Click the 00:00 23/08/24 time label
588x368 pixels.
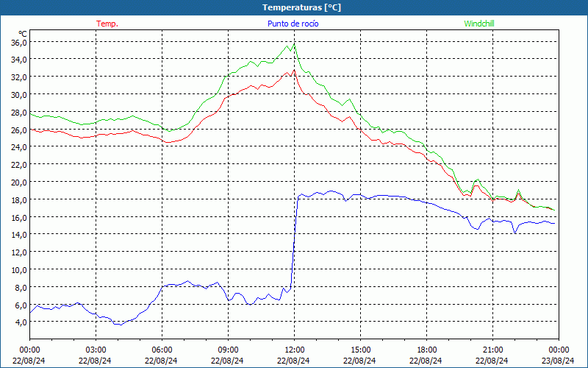(x=559, y=355)
